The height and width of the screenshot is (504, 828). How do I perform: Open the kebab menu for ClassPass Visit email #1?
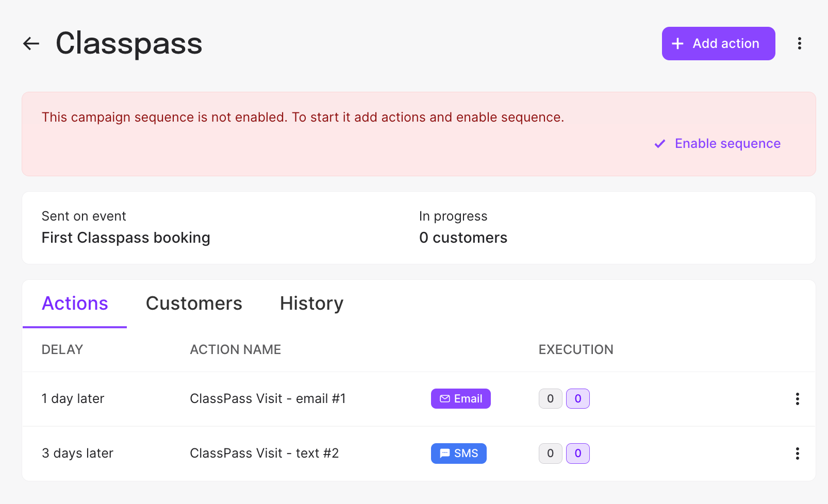(798, 398)
